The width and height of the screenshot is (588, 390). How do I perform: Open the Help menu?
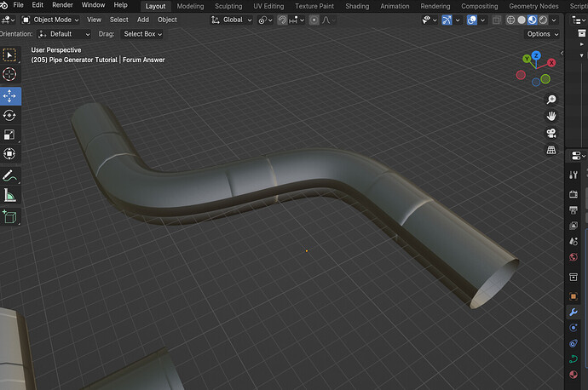121,5
